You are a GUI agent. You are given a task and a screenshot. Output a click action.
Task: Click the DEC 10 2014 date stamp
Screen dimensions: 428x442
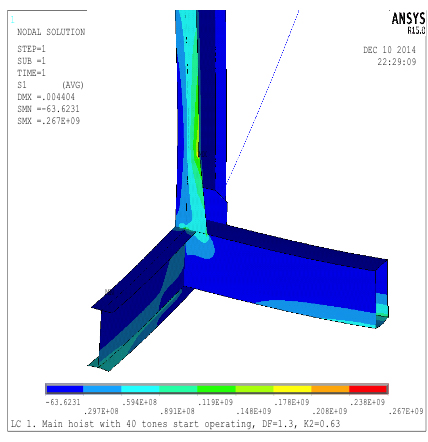(389, 50)
